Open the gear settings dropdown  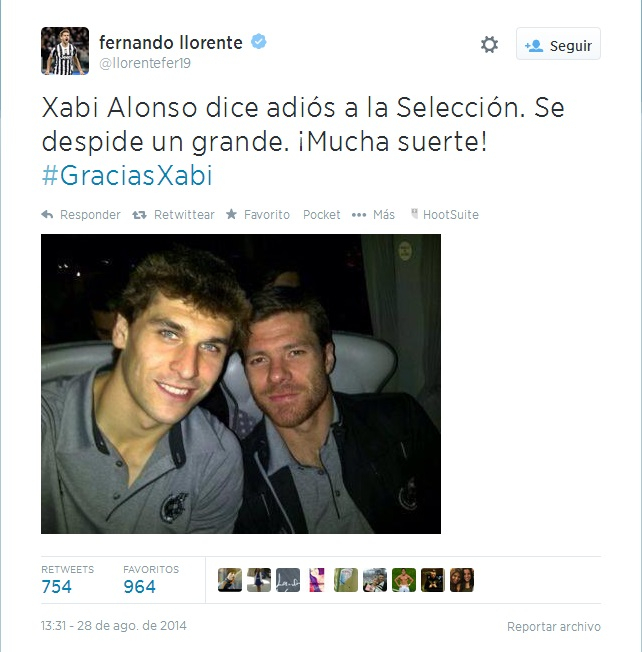(489, 44)
